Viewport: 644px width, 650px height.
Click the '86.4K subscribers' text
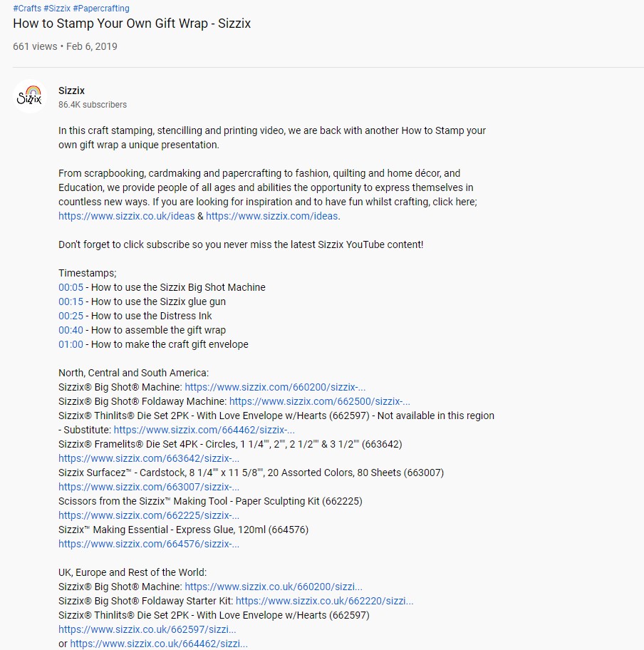click(x=93, y=105)
